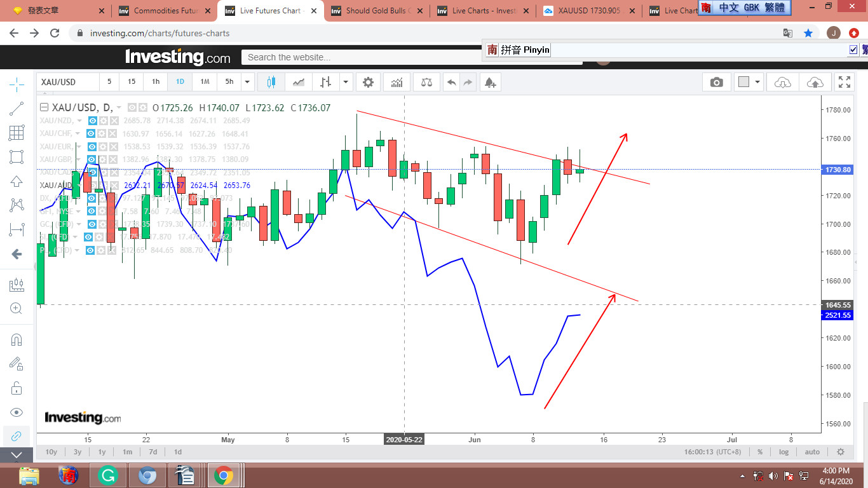
Task: Enter fullscreen chart mode
Action: coord(844,82)
